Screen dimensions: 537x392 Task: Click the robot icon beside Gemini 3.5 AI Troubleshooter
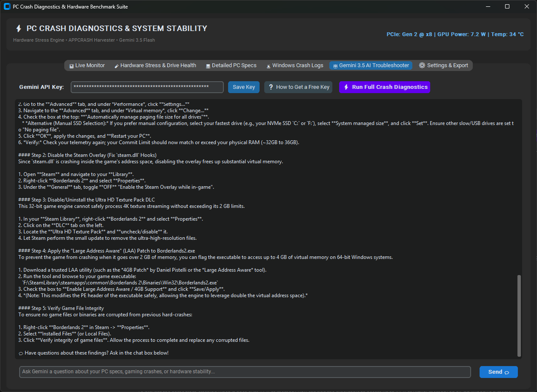point(335,66)
